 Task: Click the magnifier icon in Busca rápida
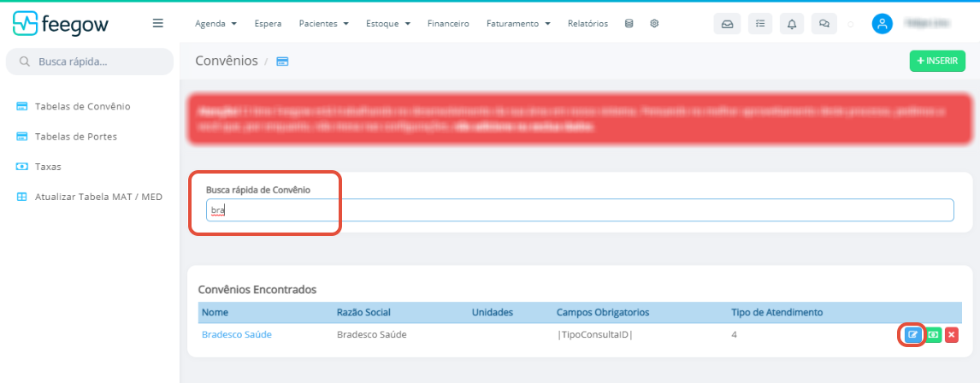(25, 62)
